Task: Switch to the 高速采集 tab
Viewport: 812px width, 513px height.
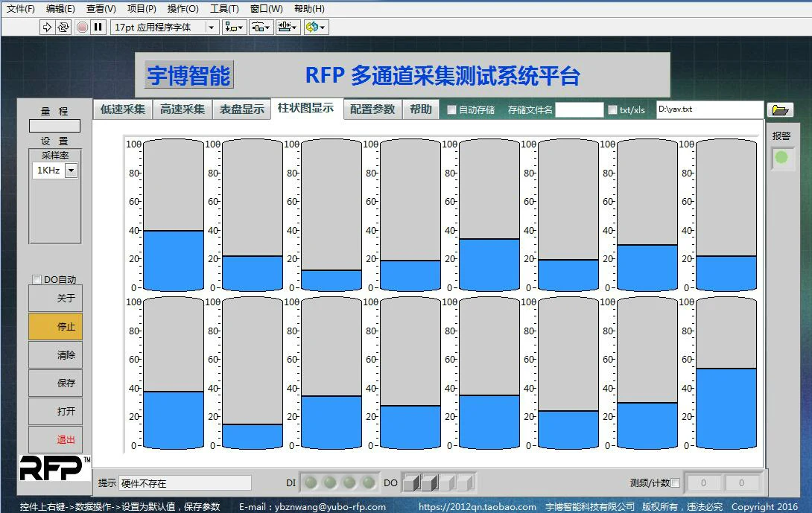Action: [183, 109]
